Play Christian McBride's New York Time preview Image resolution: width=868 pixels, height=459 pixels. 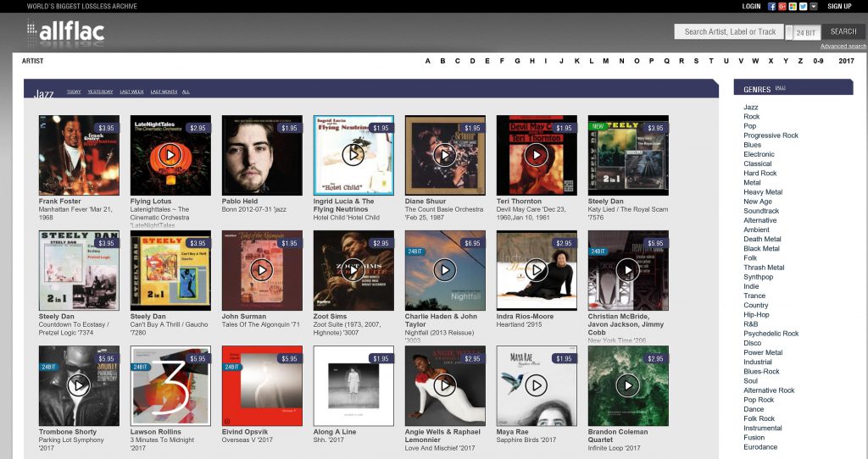(x=628, y=270)
